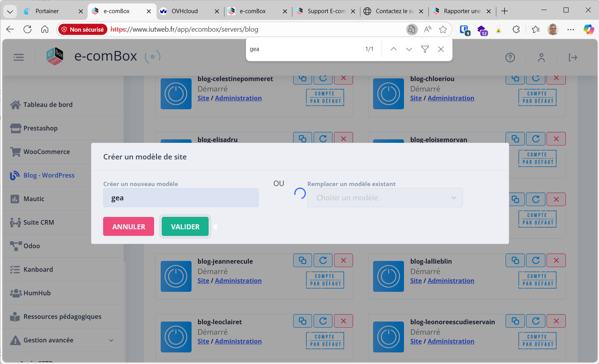The image size is (599, 364).
Task: Go to next find result arrow
Action: coord(409,49)
